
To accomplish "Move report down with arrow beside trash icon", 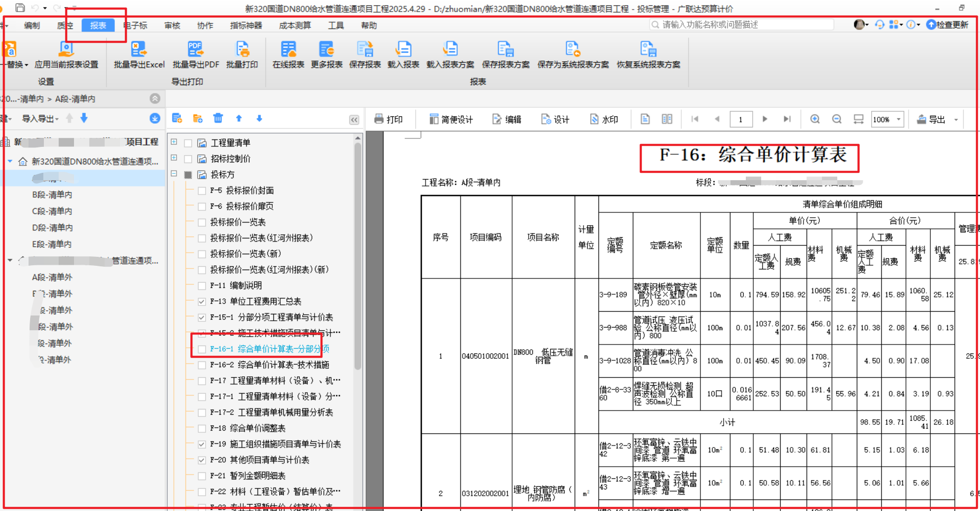I will pos(259,118).
